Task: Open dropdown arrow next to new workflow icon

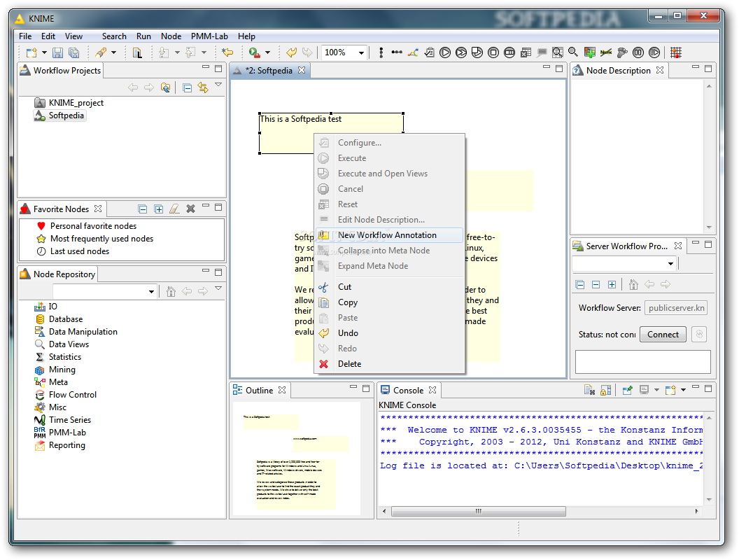Action: (44, 52)
